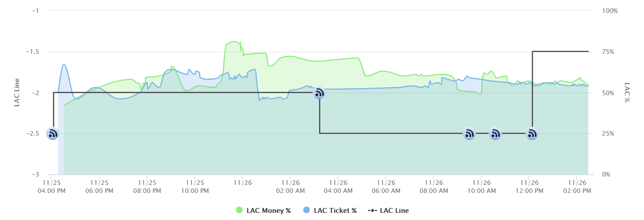Click the news feed icon at chart start
644x220 pixels.
[53, 133]
